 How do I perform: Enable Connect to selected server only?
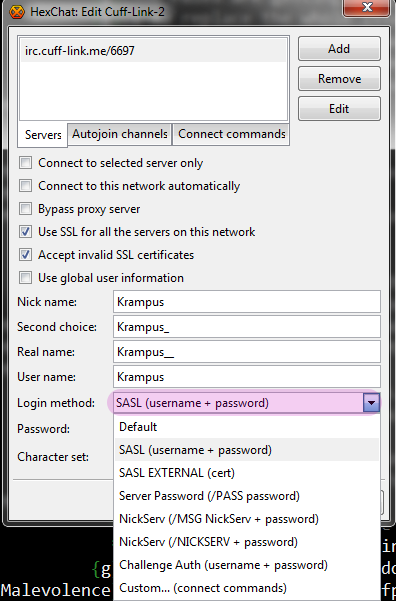click(x=26, y=163)
